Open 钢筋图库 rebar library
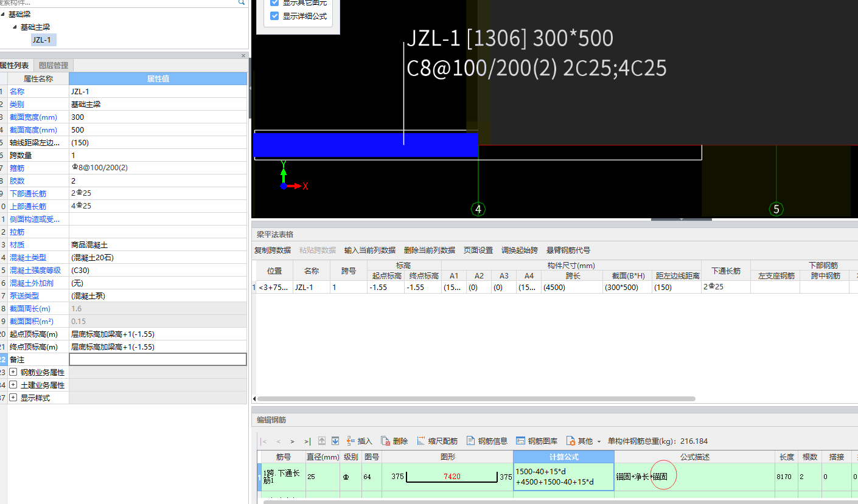 pyautogui.click(x=537, y=441)
